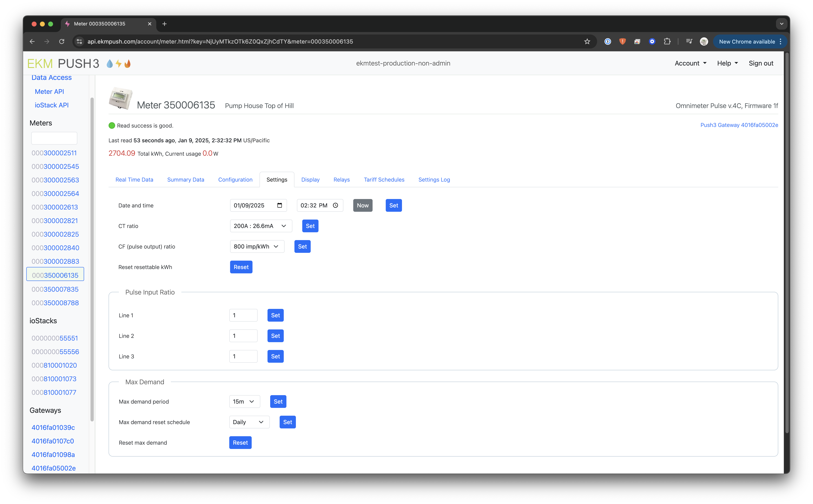Click the calendar icon in date field
The width and height of the screenshot is (813, 504).
click(280, 205)
